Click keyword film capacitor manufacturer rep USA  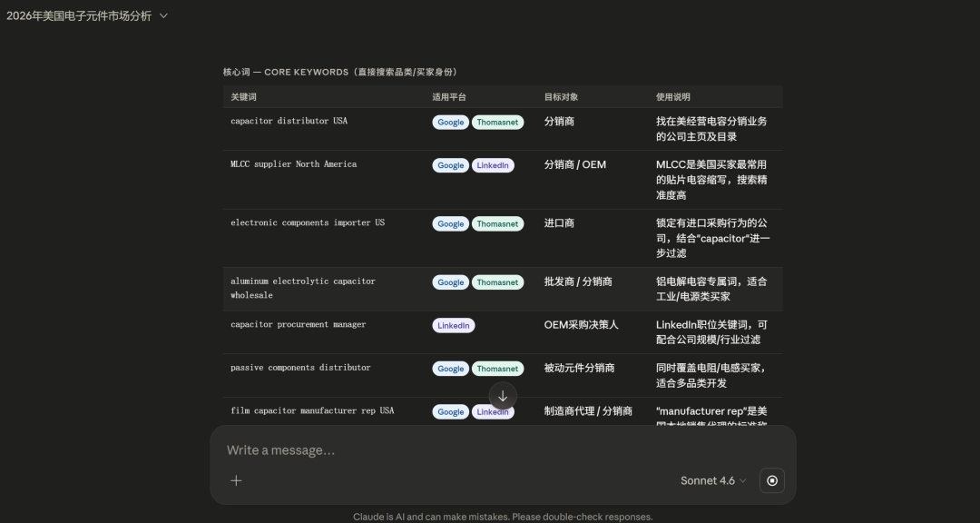[312, 411]
